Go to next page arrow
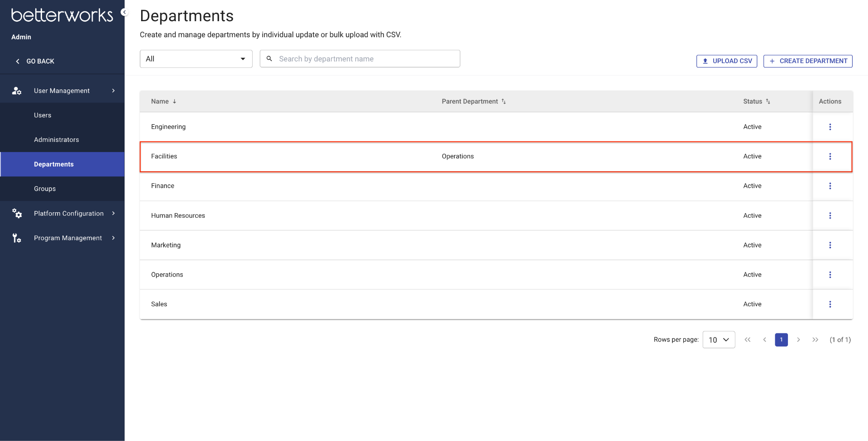The height and width of the screenshot is (441, 868). 798,340
